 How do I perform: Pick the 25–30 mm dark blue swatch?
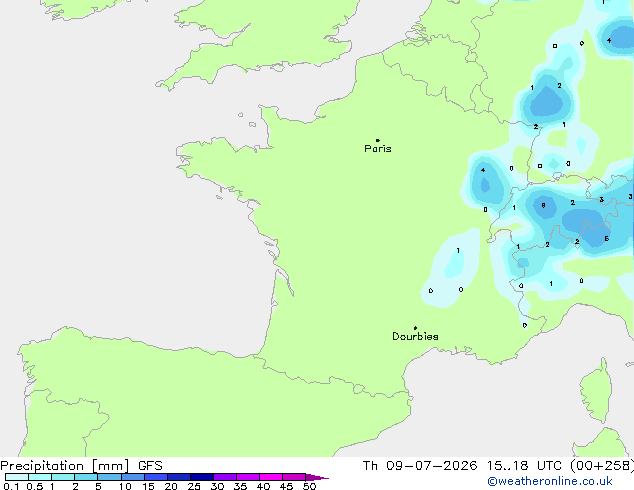pos(202,477)
